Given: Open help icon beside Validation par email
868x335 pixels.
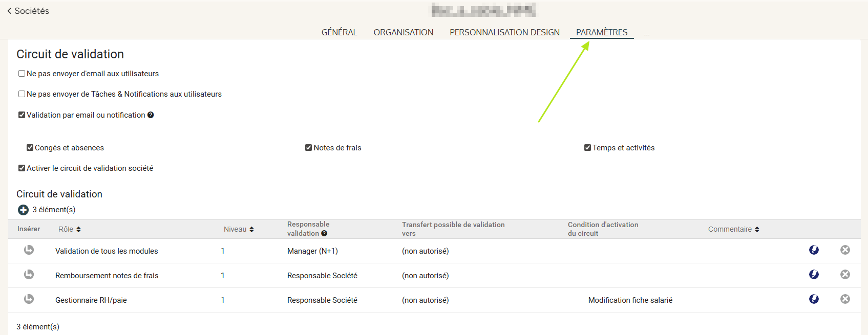Looking at the screenshot, I should click(x=151, y=115).
